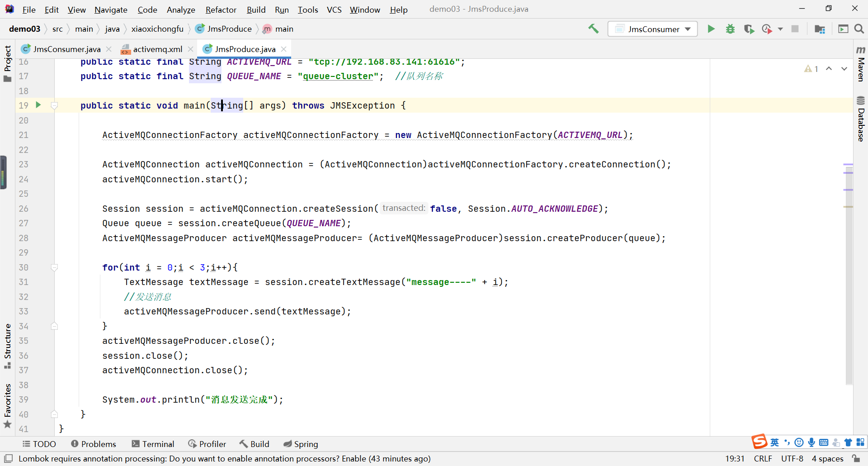
Task: Go to previous highlighted error arrow
Action: coord(829,69)
